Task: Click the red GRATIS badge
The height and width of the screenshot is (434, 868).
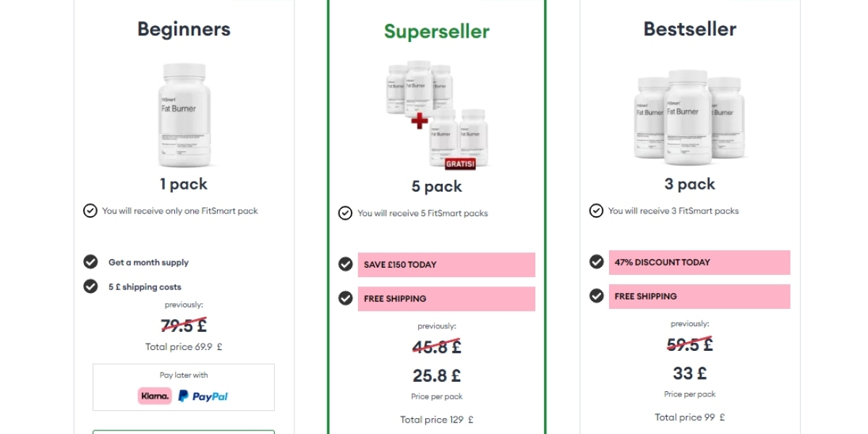Action: pos(460,164)
